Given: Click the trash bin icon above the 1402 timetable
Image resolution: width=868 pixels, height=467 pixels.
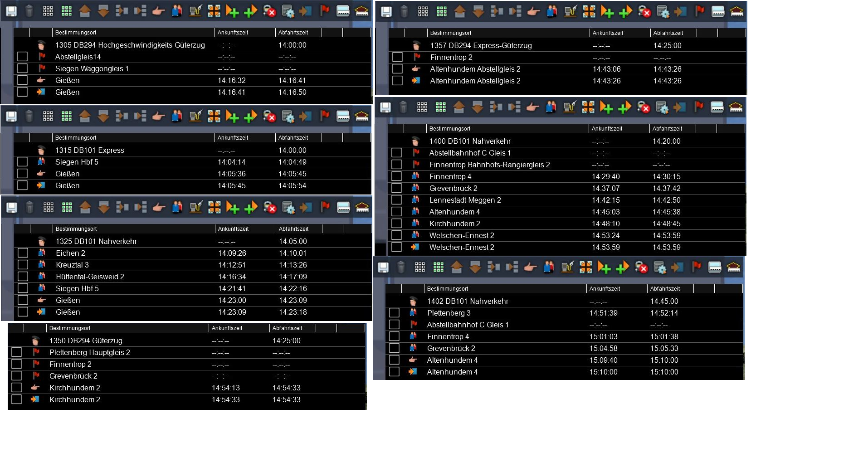Looking at the screenshot, I should [x=401, y=268].
